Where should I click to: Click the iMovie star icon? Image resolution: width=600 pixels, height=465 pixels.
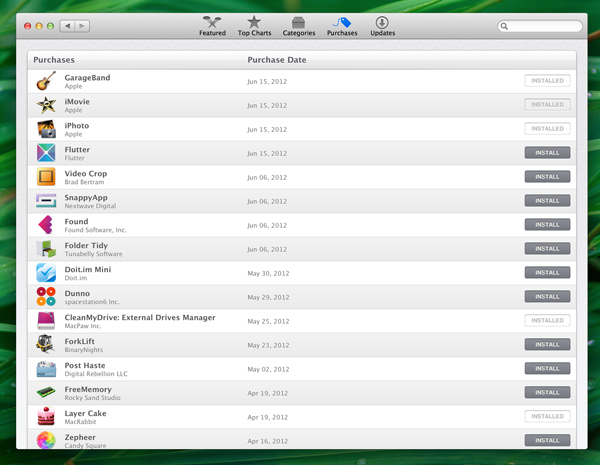(x=46, y=105)
